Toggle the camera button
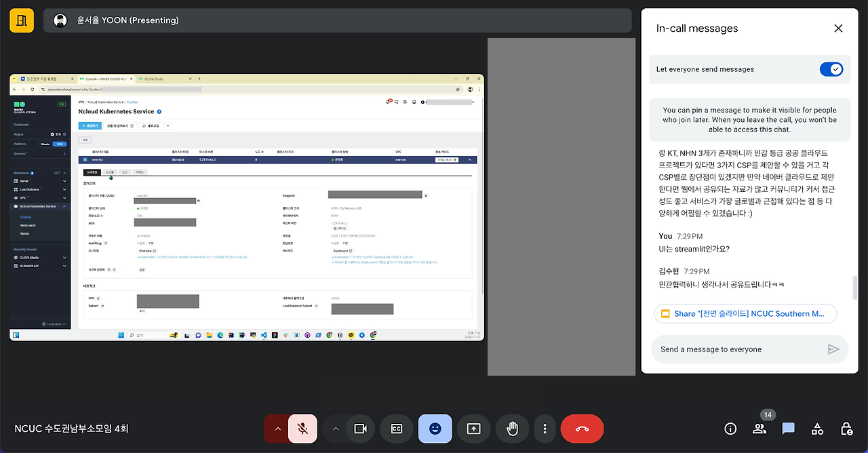 tap(361, 429)
